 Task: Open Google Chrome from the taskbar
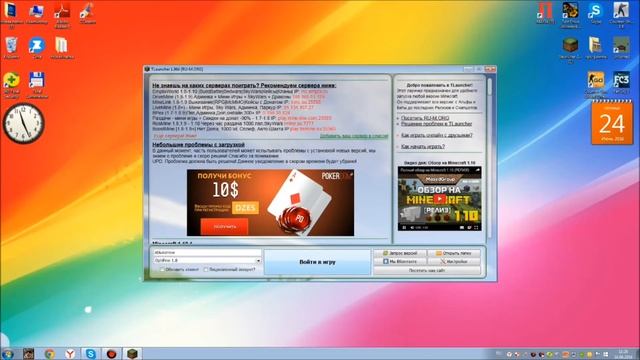(50, 354)
